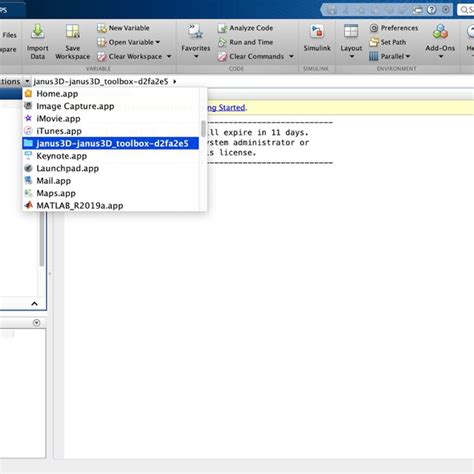Expand the Open Variable dropdown
The image size is (474, 474).
pos(158,42)
